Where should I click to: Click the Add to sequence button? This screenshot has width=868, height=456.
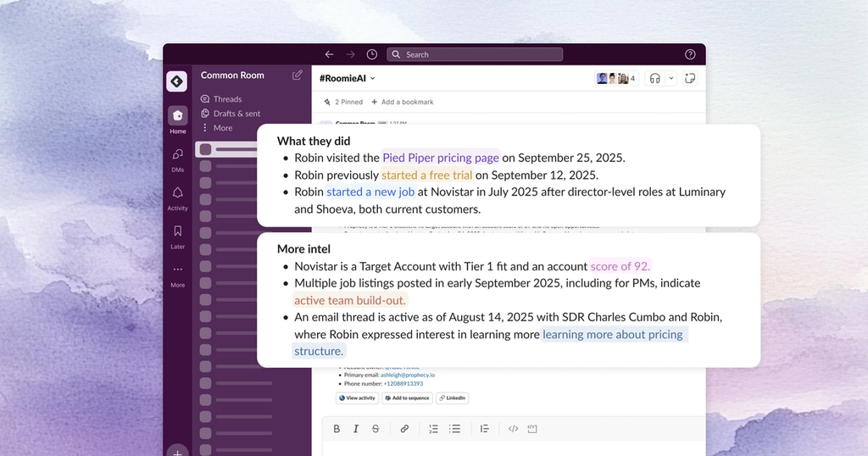pyautogui.click(x=407, y=398)
